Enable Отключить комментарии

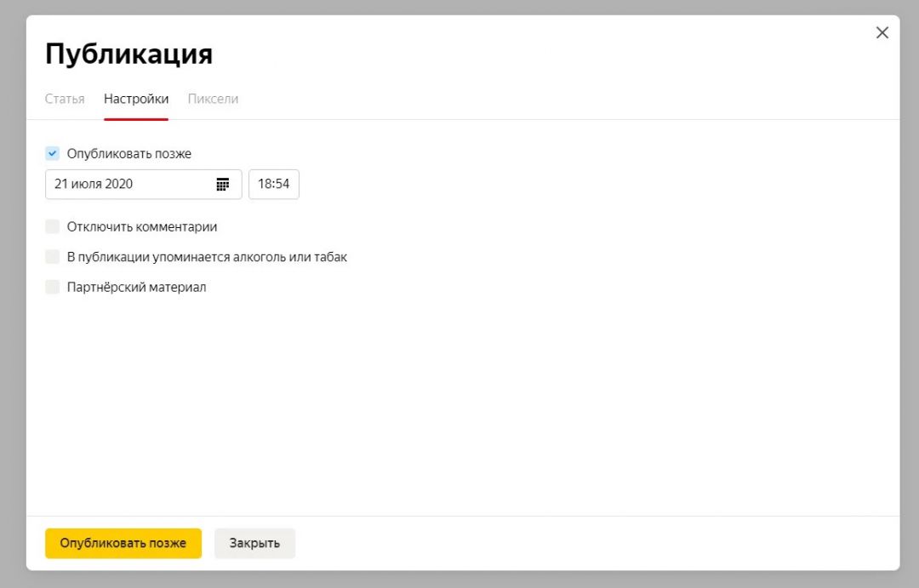(52, 226)
